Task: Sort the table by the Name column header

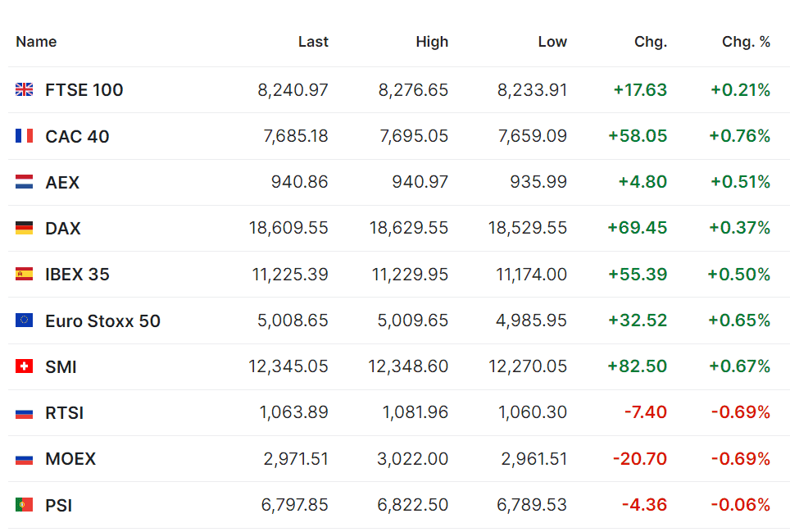Action: coord(36,42)
